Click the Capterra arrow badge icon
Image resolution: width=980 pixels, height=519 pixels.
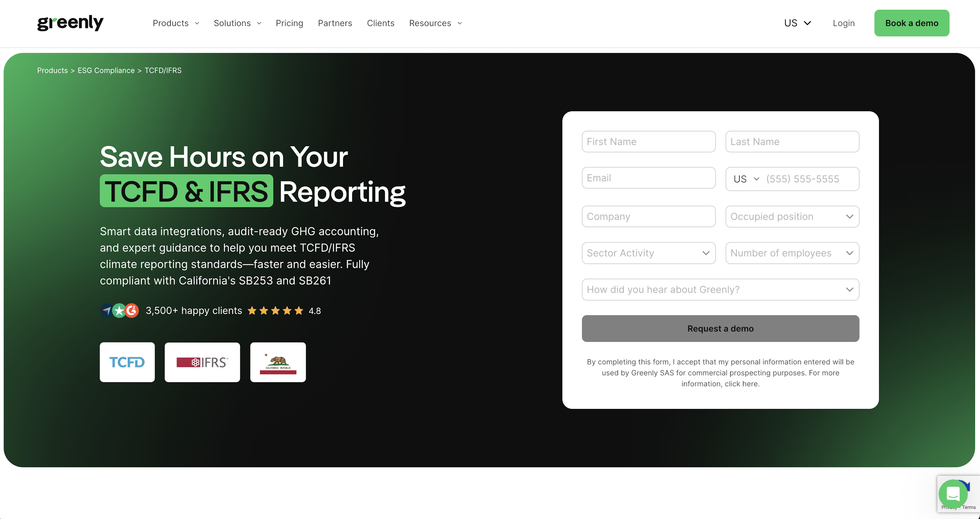tap(106, 311)
